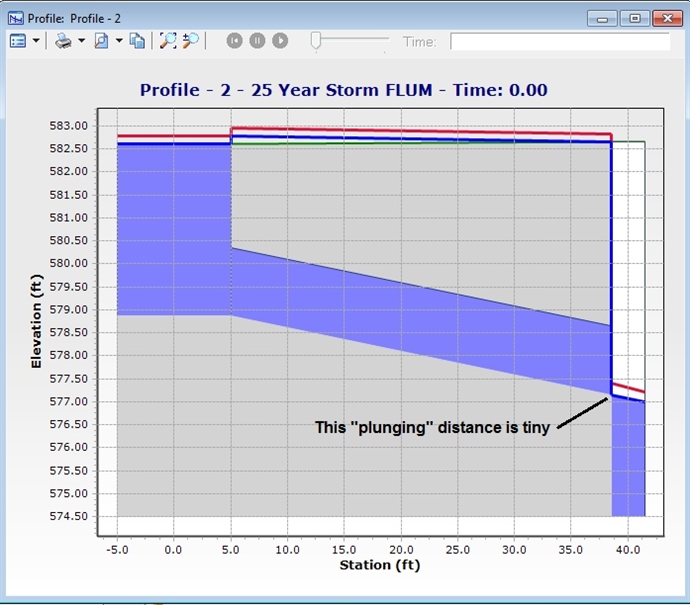Pause the profile animation
This screenshot has height=605, width=690.
click(257, 41)
